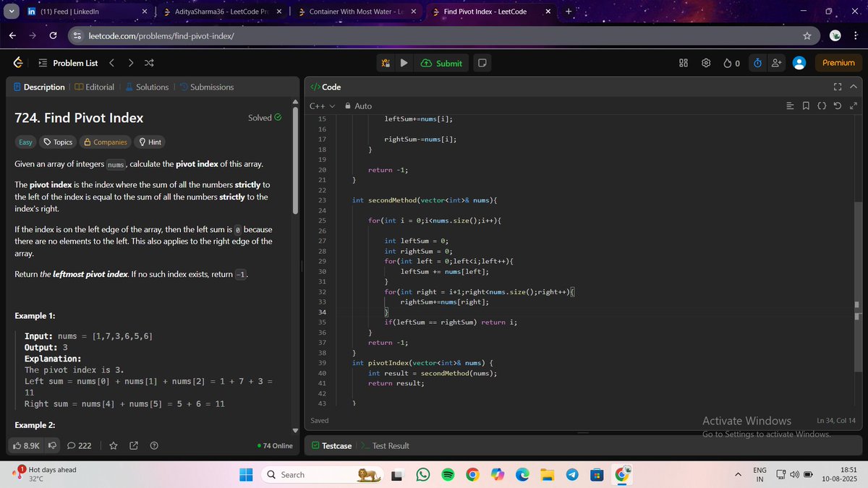Click the bookmark icon in editor toolbar
The height and width of the screenshot is (488, 868).
click(807, 106)
